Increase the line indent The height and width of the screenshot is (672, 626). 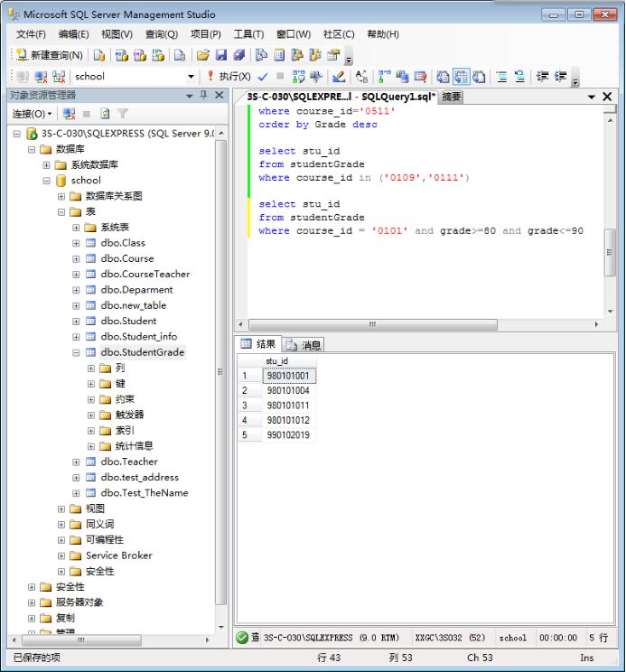(x=560, y=77)
